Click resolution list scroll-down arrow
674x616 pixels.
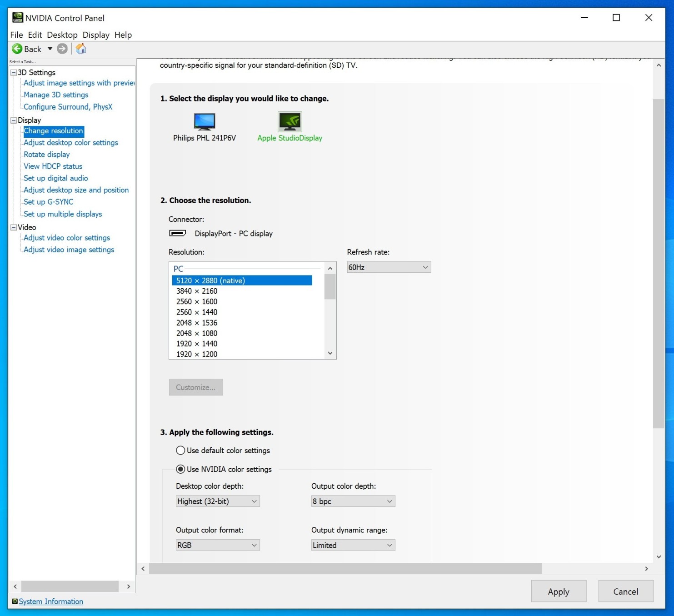[330, 353]
